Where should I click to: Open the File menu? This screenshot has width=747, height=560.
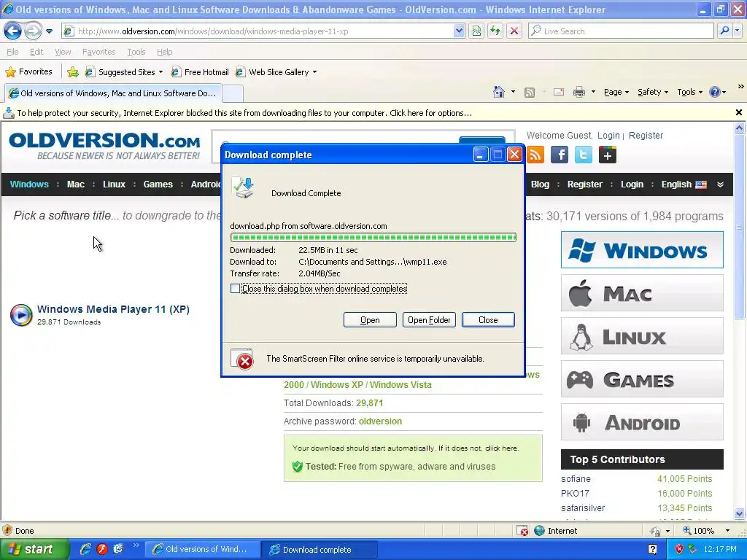[12, 52]
